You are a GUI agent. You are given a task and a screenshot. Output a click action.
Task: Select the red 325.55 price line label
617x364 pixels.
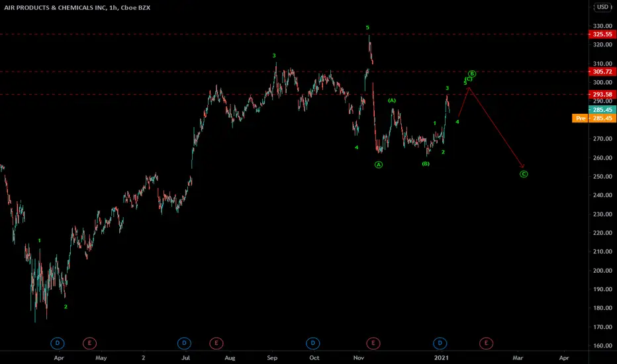[602, 34]
